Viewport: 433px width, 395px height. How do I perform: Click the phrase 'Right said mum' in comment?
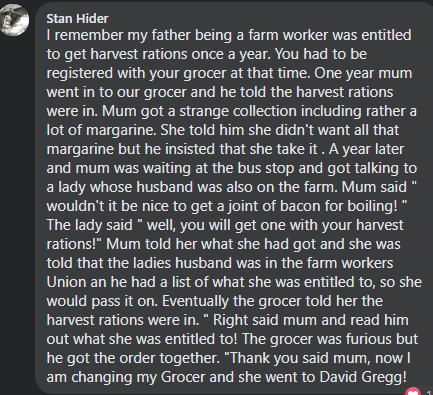[x=265, y=320]
